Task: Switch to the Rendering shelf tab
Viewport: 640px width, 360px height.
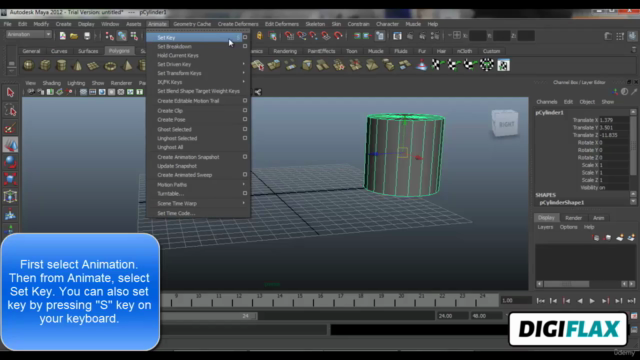Action: (285, 51)
